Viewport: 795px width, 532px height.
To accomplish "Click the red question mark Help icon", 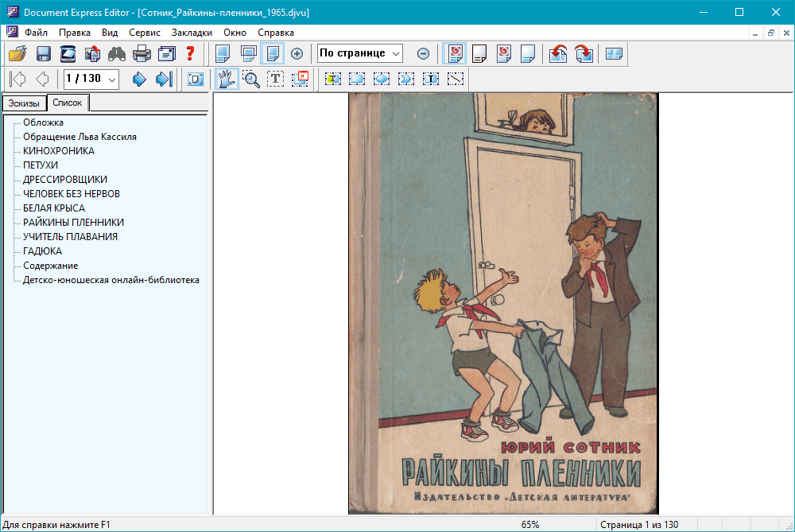I will [190, 54].
